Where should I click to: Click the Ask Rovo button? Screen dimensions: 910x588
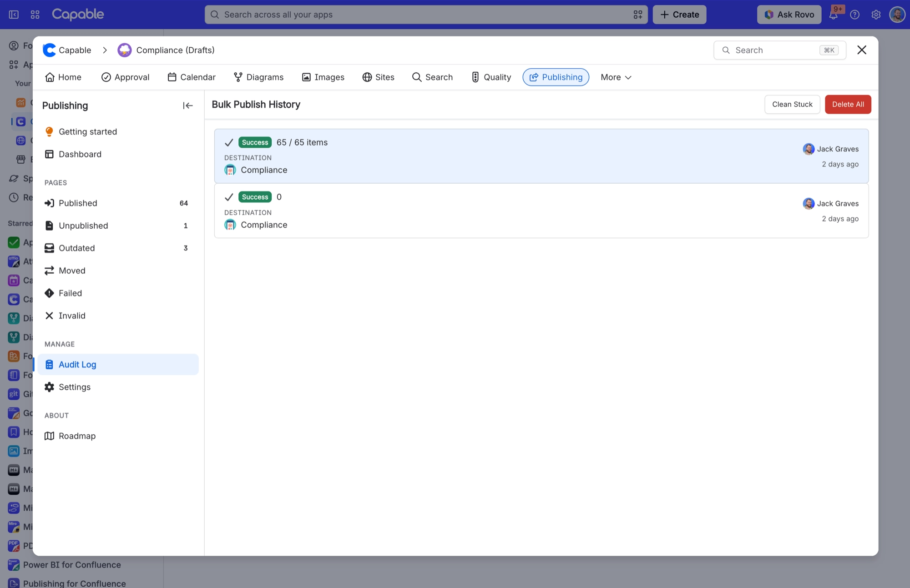pyautogui.click(x=789, y=15)
